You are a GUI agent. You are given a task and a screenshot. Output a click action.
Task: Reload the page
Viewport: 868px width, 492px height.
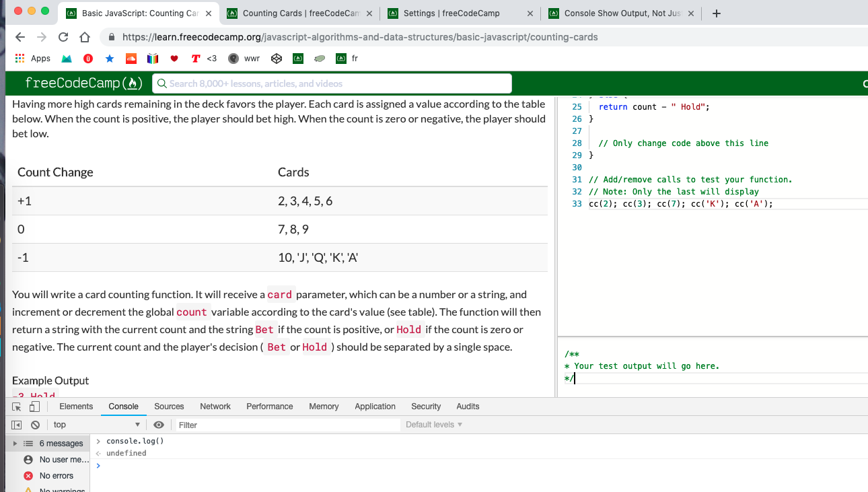[x=63, y=37]
